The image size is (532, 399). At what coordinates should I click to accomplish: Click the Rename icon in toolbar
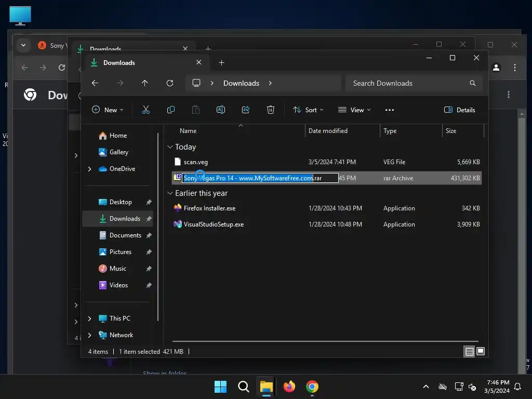click(220, 110)
